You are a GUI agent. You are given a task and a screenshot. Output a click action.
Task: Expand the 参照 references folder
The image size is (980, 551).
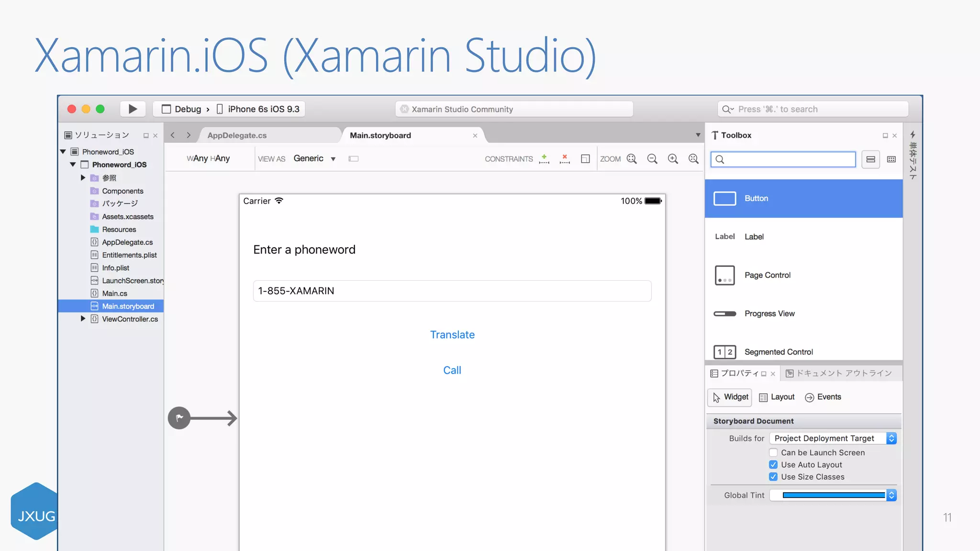click(83, 177)
